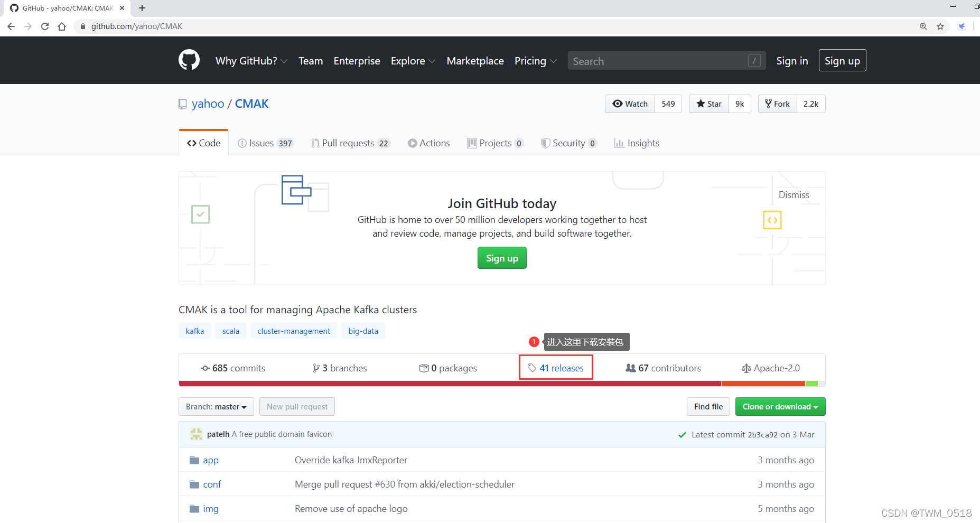Viewport: 980px width, 523px height.
Task: Click the browser back arrow
Action: [11, 26]
